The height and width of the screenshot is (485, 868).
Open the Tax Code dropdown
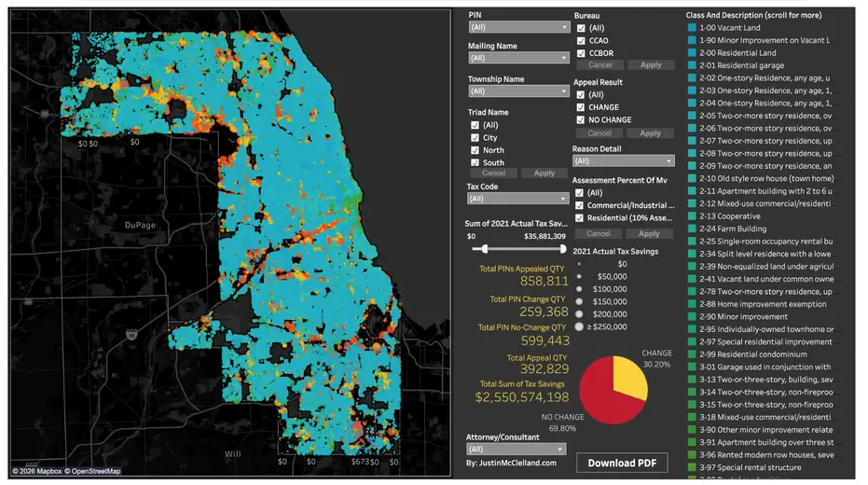click(x=518, y=199)
